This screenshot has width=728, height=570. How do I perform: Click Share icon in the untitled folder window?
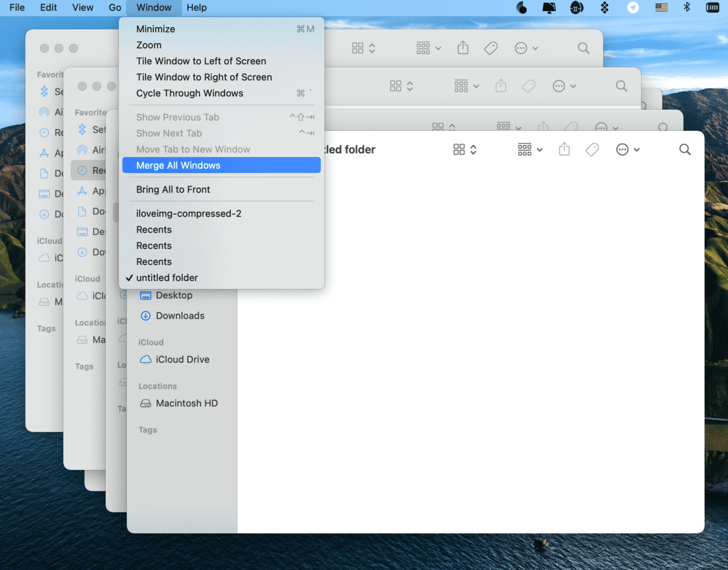pos(564,149)
